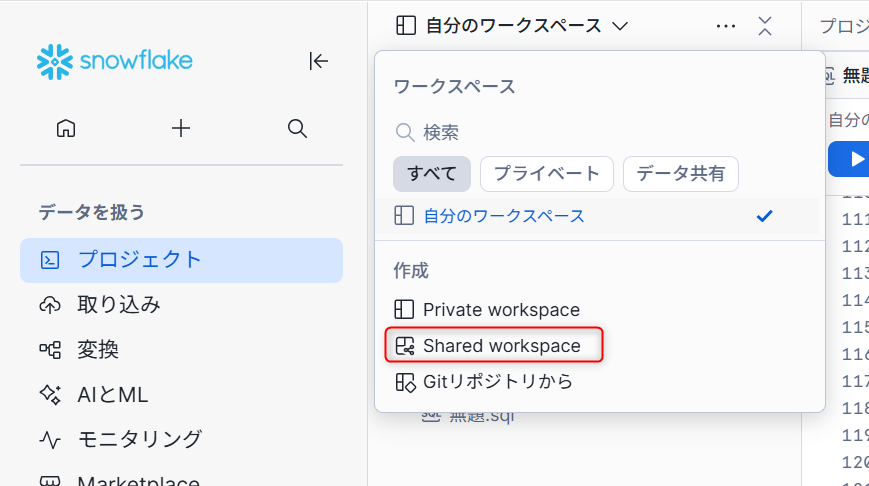Open search with magnifier icon
869x486 pixels.
click(297, 128)
